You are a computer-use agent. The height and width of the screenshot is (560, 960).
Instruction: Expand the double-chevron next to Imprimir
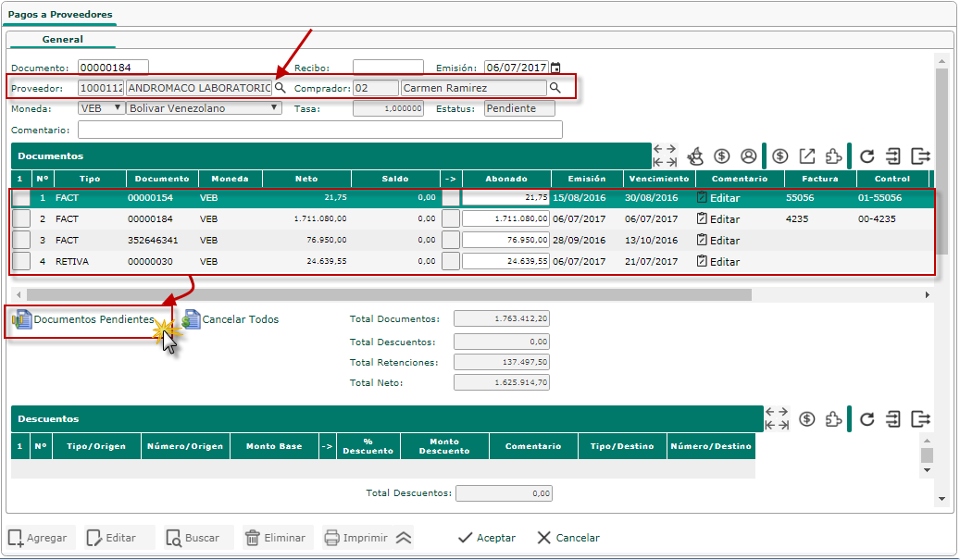tap(403, 538)
